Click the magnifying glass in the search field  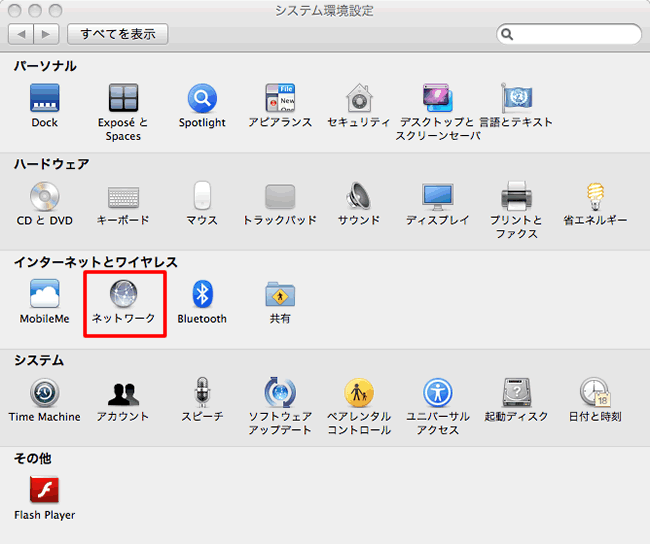(507, 34)
